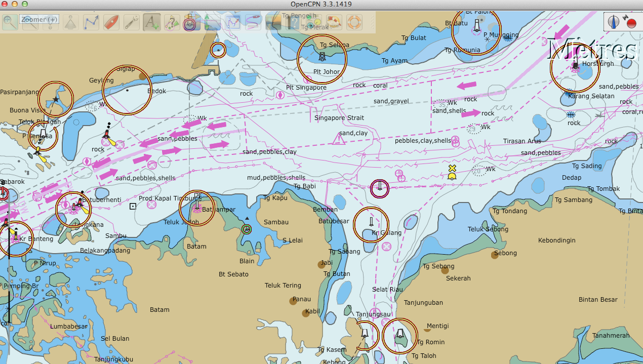The image size is (643, 364).
Task: Toggle tides with green up-down arrows icon
Action: pos(212,22)
